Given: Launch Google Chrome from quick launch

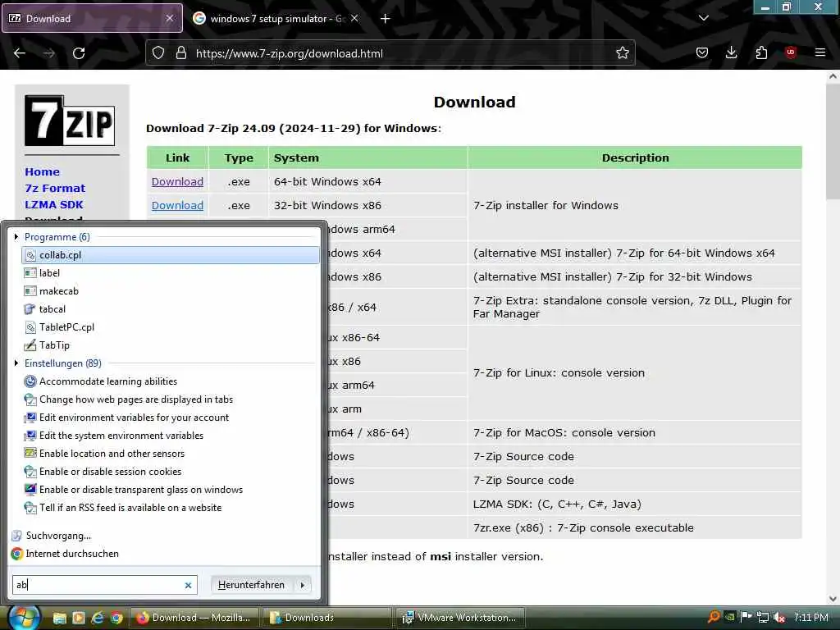Looking at the screenshot, I should click(116, 619).
